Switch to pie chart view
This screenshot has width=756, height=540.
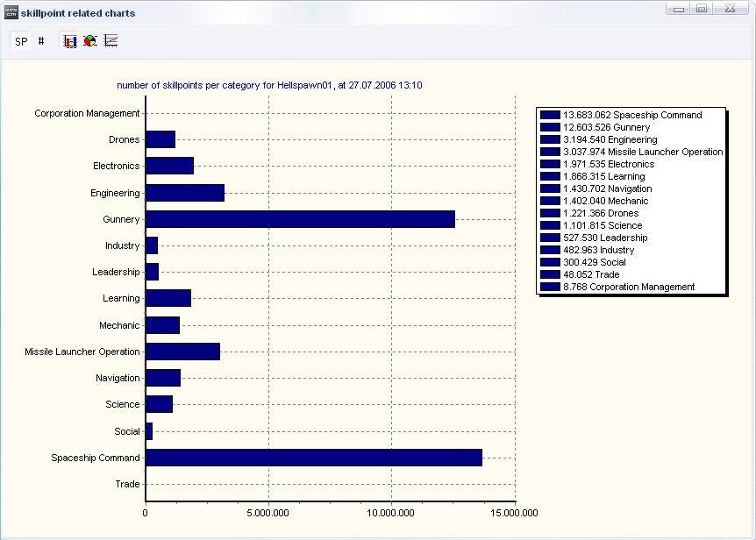click(90, 41)
